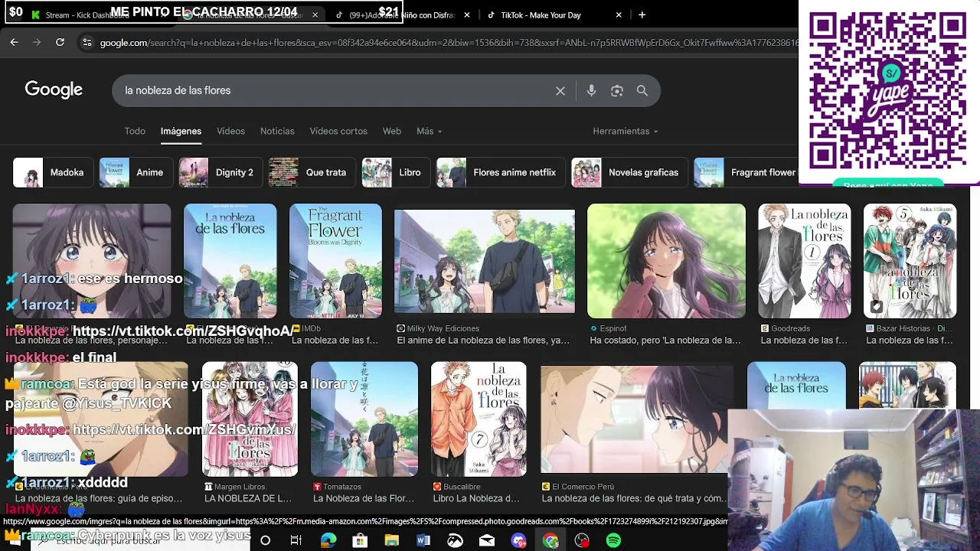Reload the page with the refresh icon
This screenshot has width=980, height=551.
(60, 43)
